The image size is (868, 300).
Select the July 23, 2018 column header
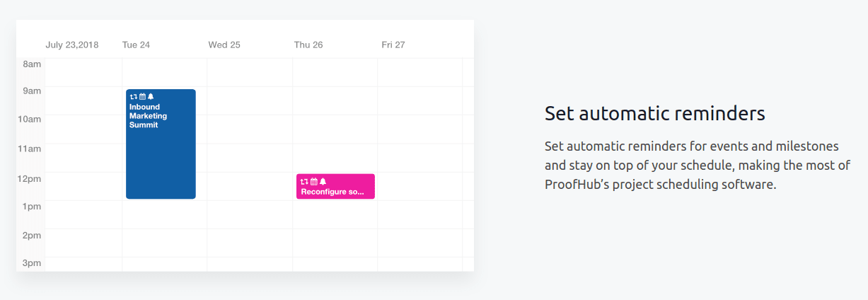(72, 45)
